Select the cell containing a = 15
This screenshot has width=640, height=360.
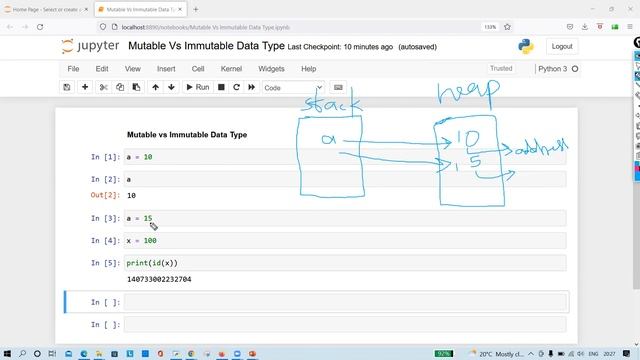(345, 218)
